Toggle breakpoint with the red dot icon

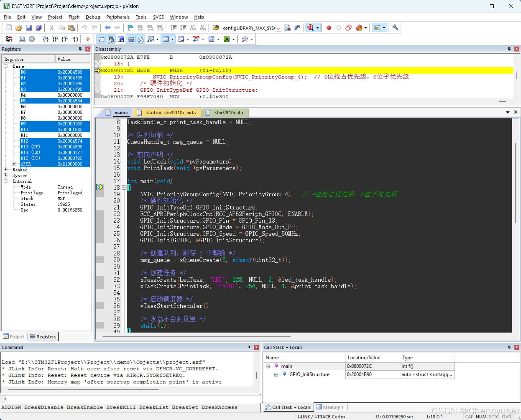[329, 28]
